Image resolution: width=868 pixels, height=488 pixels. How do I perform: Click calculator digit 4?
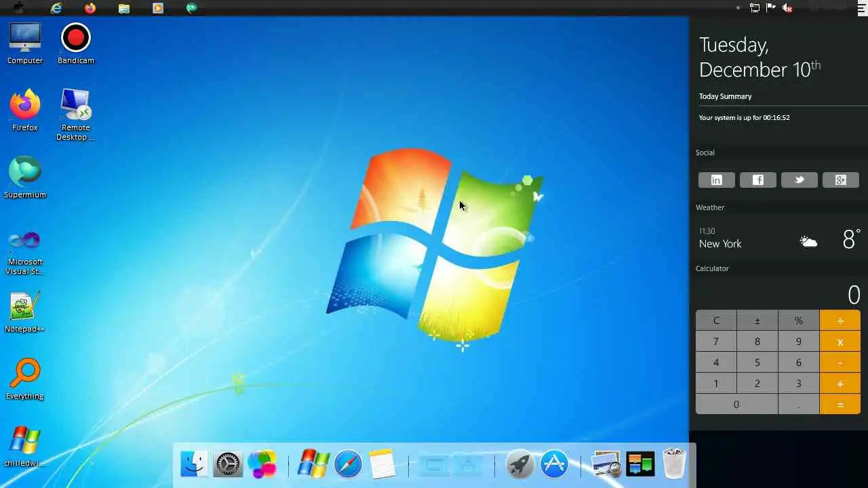point(716,363)
